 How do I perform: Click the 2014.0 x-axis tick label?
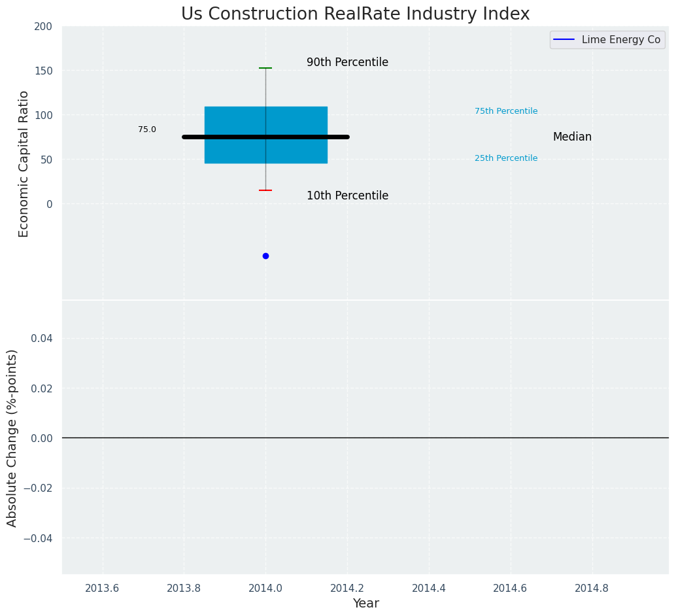pos(265,588)
